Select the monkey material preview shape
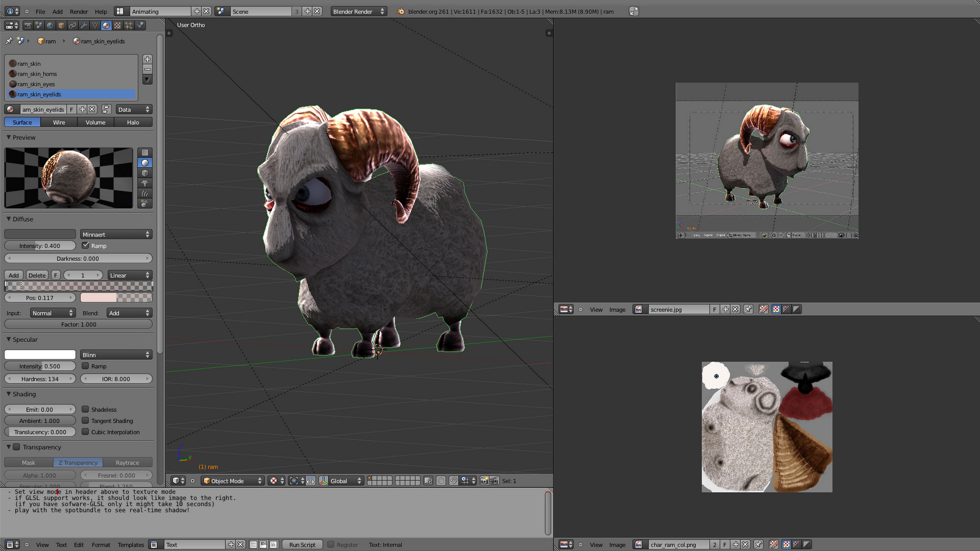The image size is (980, 551). coord(145,182)
